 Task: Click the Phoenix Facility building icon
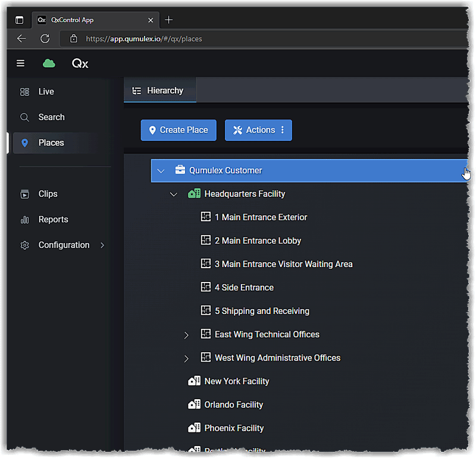pyautogui.click(x=195, y=428)
